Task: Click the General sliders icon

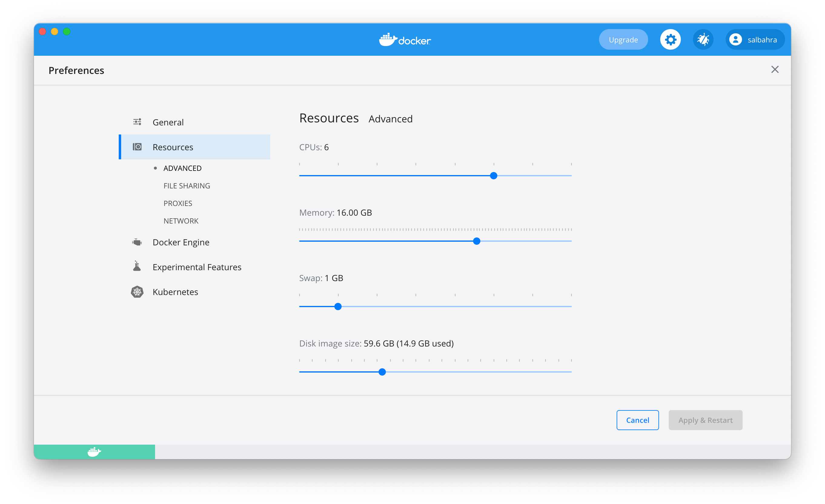Action: [137, 122]
